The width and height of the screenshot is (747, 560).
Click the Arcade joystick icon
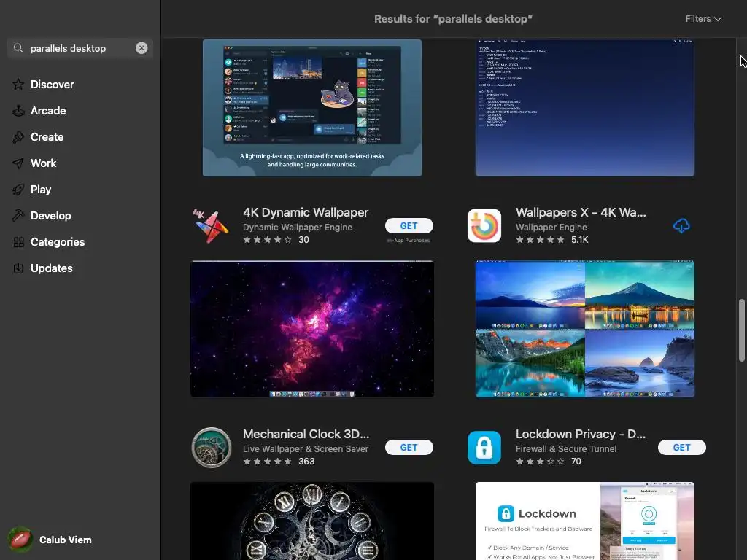pyautogui.click(x=18, y=111)
